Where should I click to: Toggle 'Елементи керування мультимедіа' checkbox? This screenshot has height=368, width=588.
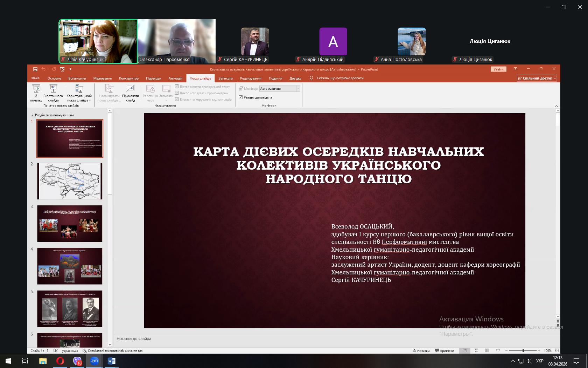coord(177,99)
